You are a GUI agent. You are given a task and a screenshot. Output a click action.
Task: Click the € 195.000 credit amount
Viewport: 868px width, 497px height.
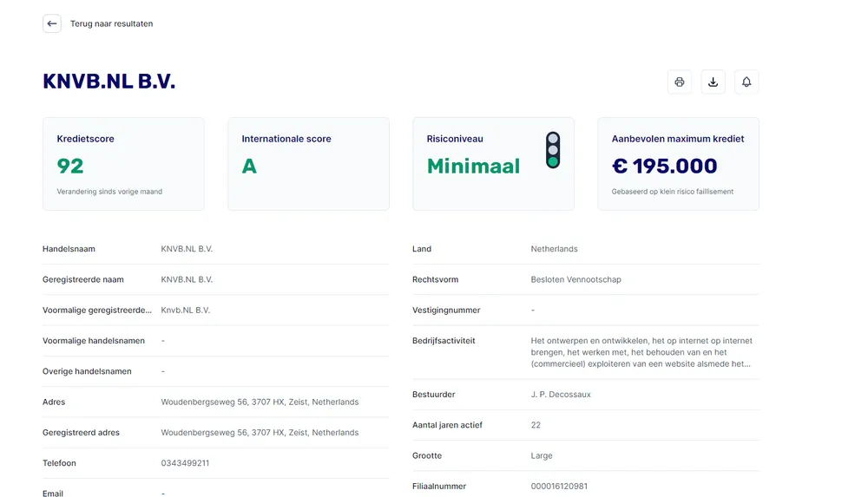point(665,166)
